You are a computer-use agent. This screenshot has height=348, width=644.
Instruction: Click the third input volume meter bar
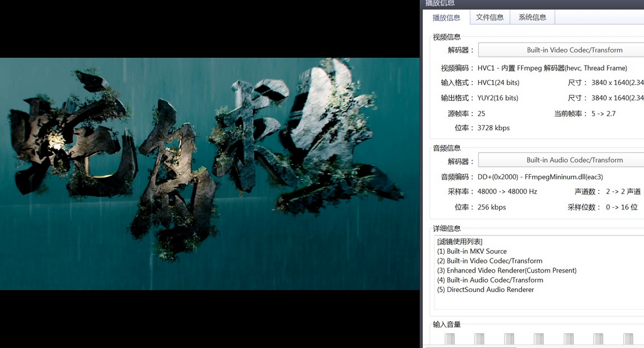tap(509, 339)
